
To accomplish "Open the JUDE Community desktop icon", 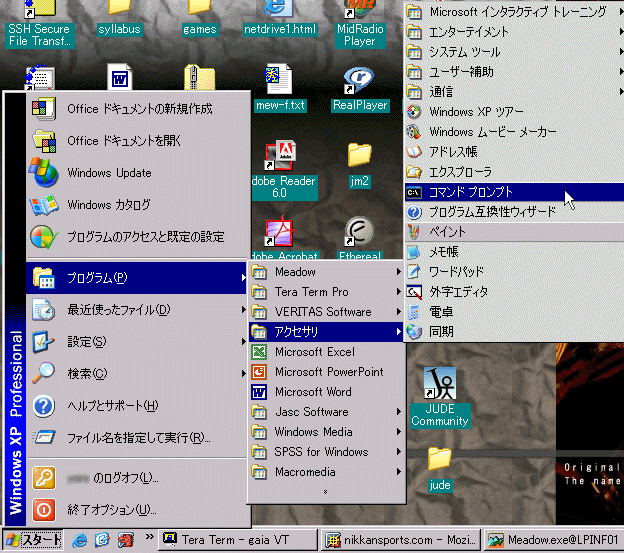I will (439, 386).
